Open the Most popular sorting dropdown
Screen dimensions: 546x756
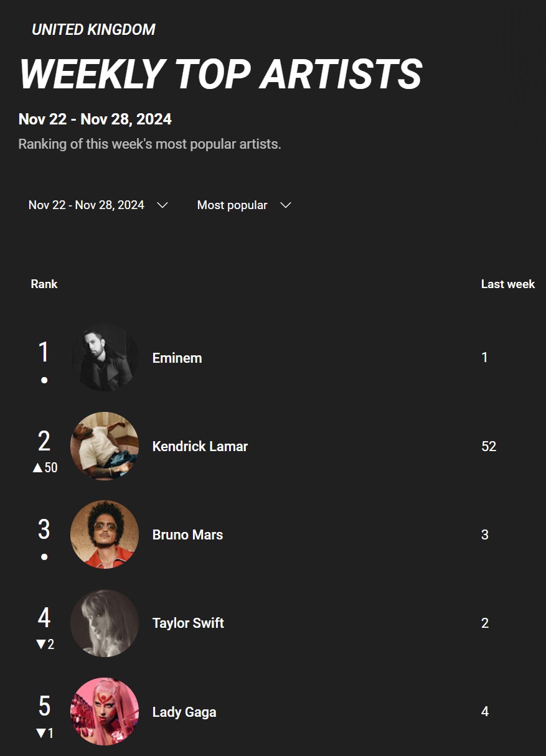pyautogui.click(x=244, y=205)
